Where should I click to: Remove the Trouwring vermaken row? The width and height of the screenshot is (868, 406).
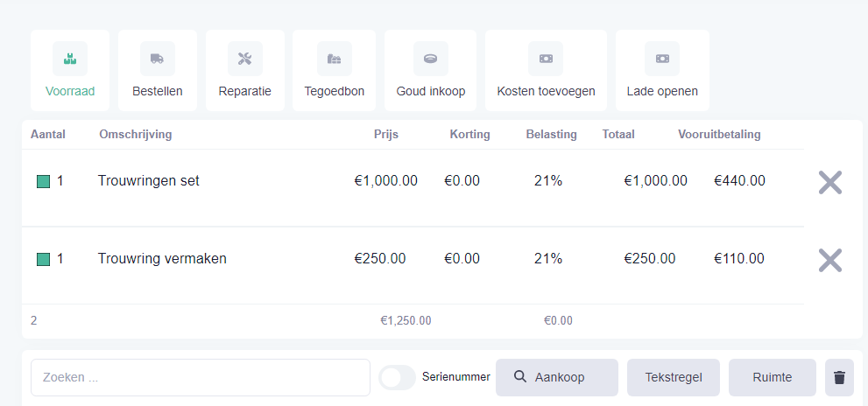point(829,260)
